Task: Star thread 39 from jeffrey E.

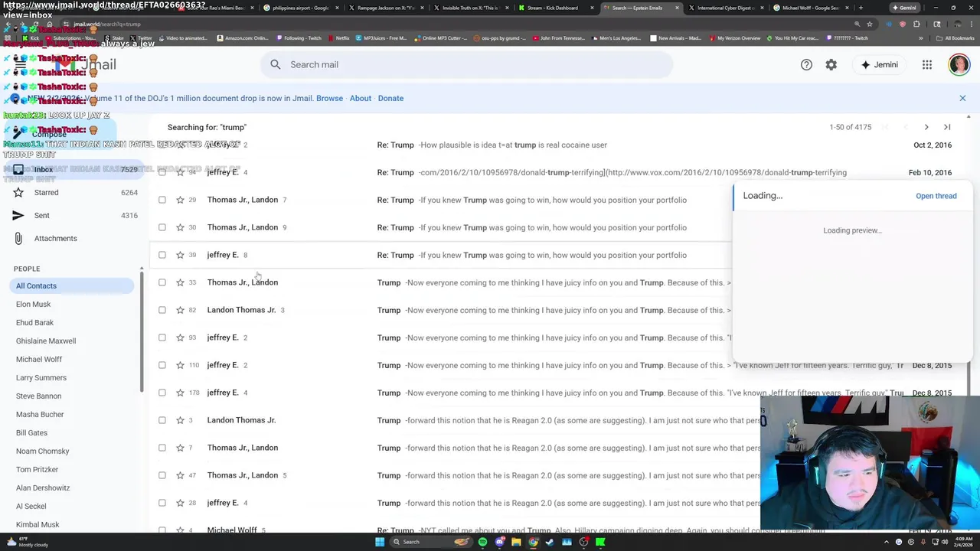Action: 180,255
